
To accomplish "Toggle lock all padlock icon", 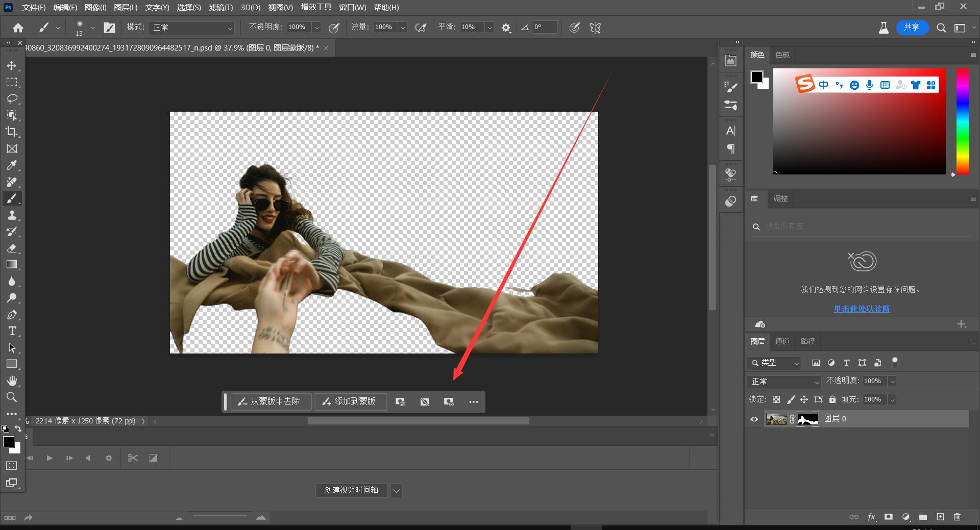I will [x=832, y=399].
